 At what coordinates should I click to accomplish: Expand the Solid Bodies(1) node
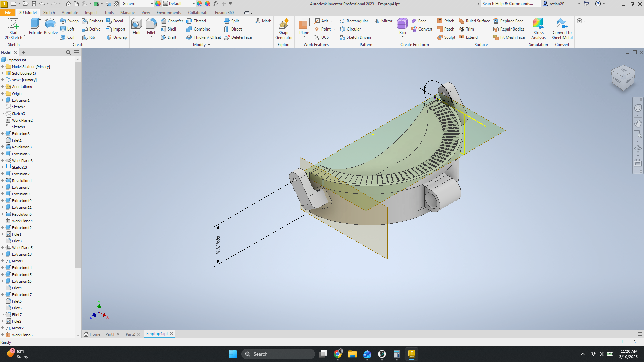(x=3, y=73)
